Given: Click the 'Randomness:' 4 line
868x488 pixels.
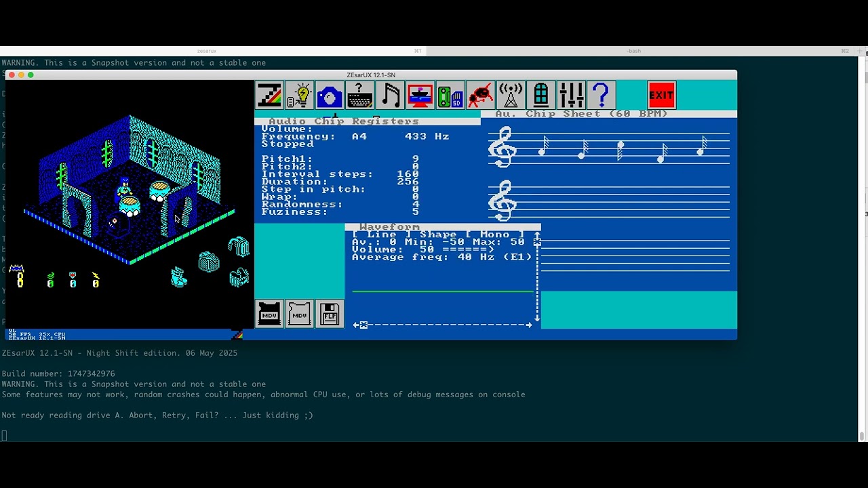Looking at the screenshot, I should 340,204.
